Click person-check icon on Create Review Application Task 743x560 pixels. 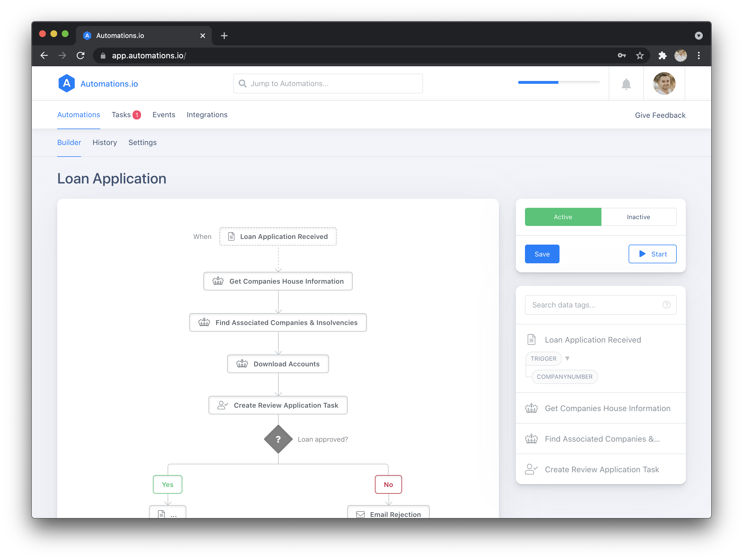click(x=222, y=405)
